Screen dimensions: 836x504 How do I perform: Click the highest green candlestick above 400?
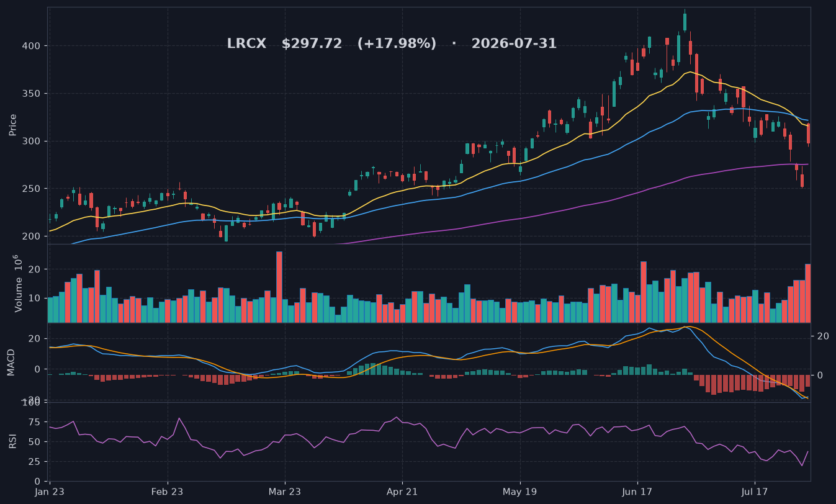685,22
